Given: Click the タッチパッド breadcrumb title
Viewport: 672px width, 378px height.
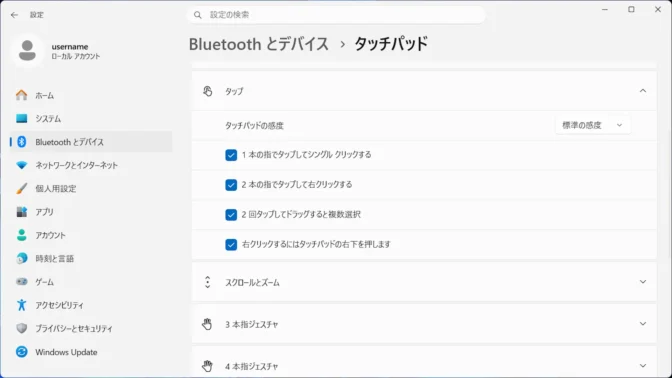Looking at the screenshot, I should coord(391,44).
